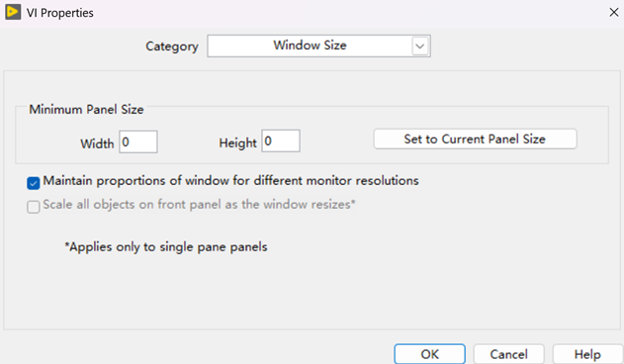624x364 pixels.
Task: Click the Maintain proportions of window label text
Action: (230, 181)
